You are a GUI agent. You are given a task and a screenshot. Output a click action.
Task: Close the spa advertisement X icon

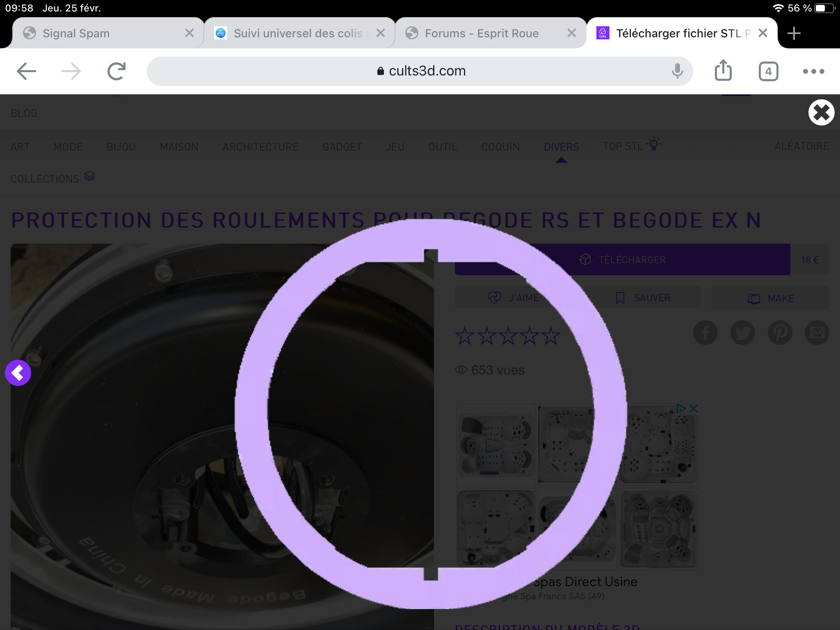(x=694, y=409)
